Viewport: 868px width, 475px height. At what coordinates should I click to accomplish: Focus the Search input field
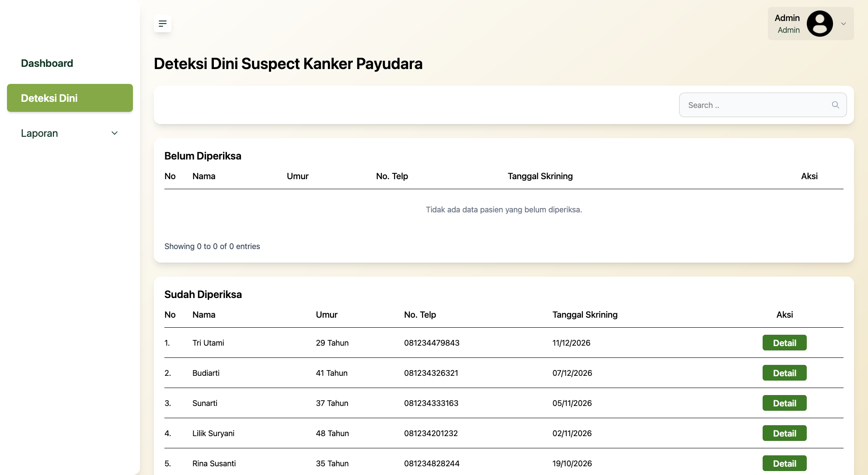pyautogui.click(x=763, y=105)
